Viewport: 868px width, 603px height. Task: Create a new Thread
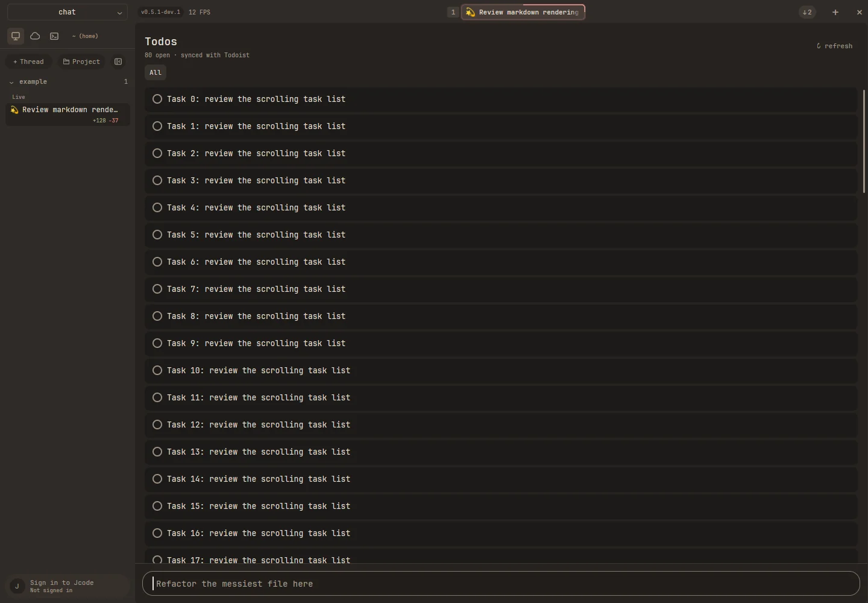point(28,62)
